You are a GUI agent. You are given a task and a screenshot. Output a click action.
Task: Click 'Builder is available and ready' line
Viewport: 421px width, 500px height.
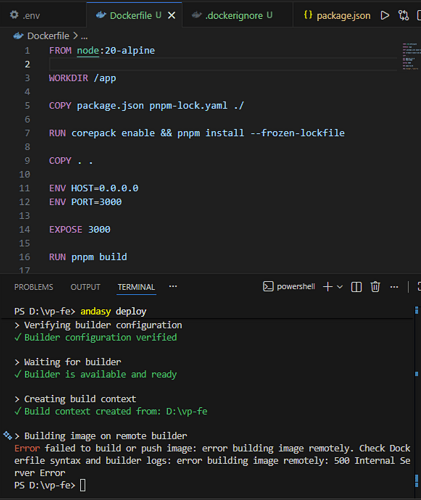pyautogui.click(x=100, y=374)
